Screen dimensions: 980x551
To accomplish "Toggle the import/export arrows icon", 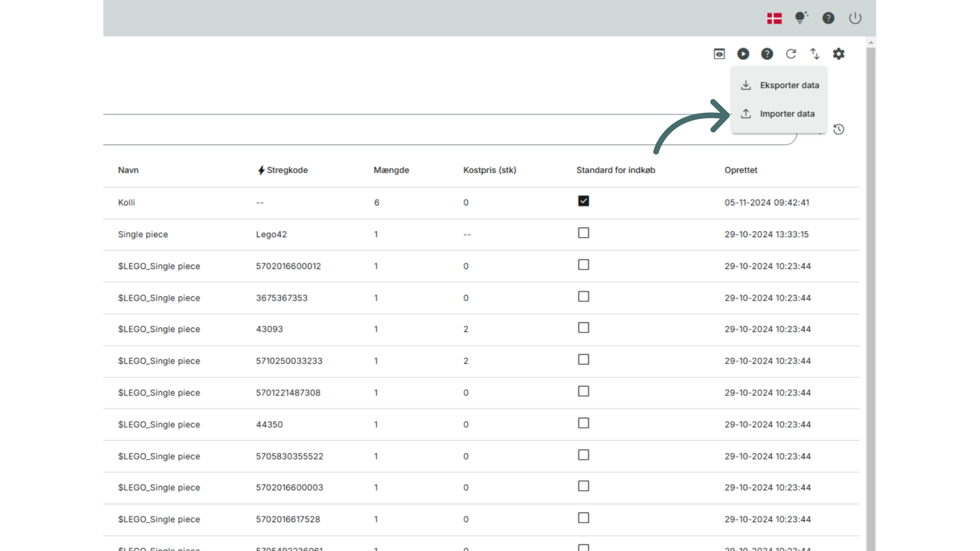I will click(815, 54).
